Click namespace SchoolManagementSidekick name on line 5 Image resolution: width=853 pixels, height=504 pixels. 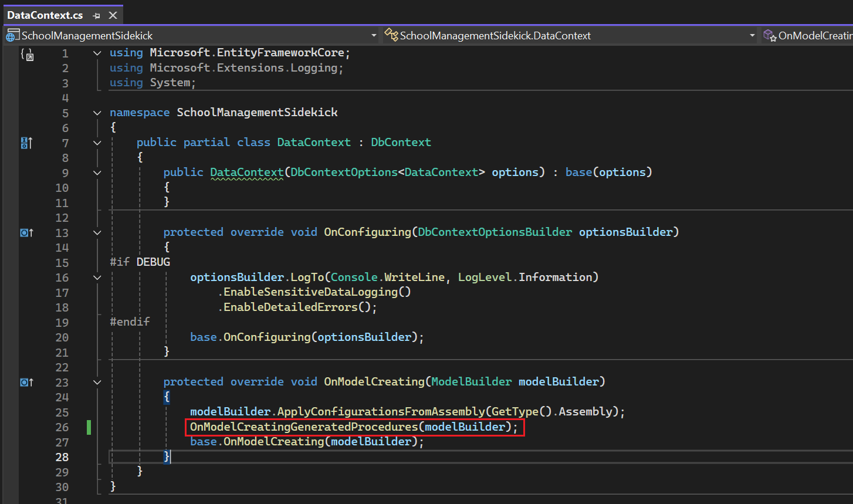257,113
